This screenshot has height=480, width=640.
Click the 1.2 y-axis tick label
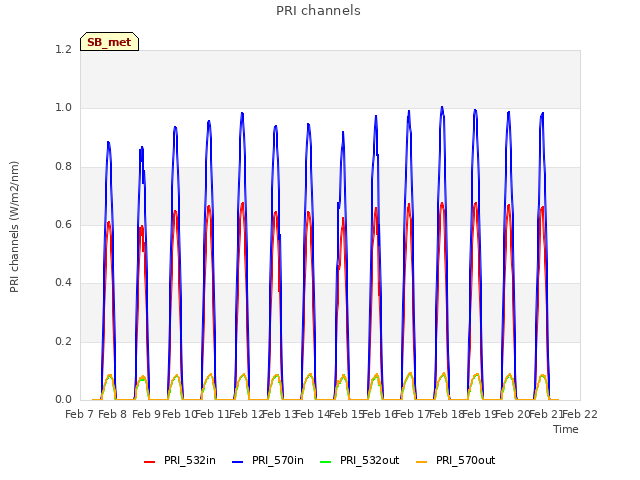click(63, 49)
